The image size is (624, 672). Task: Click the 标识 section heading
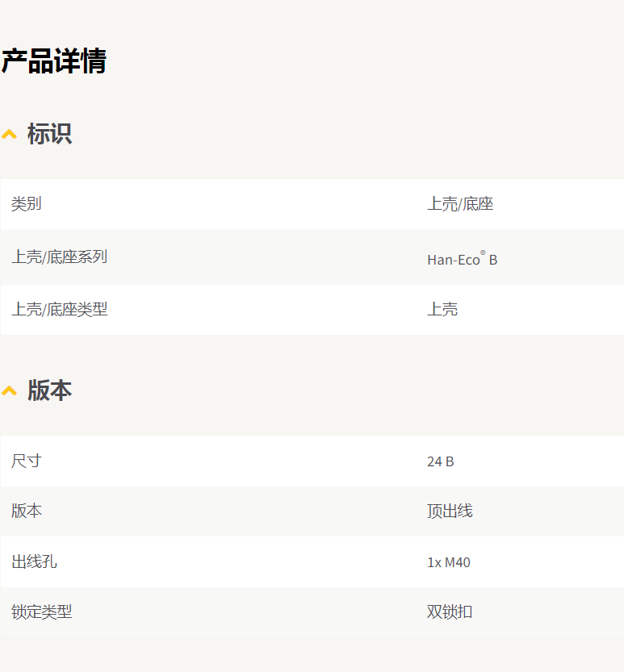click(x=49, y=134)
